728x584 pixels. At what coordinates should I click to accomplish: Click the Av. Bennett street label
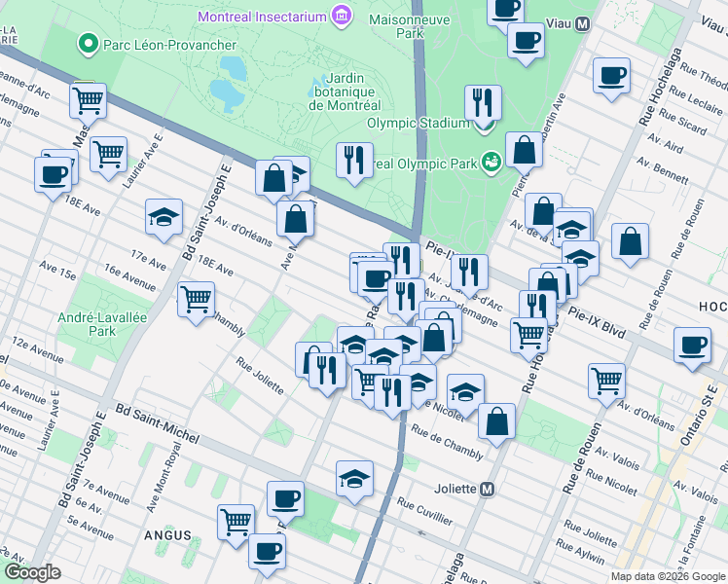(x=663, y=170)
